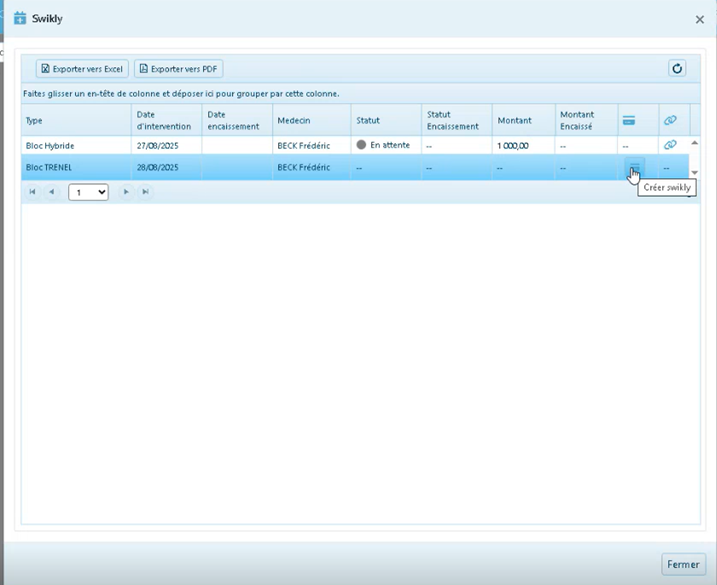717x585 pixels.
Task: Click the Fermer button
Action: [683, 564]
